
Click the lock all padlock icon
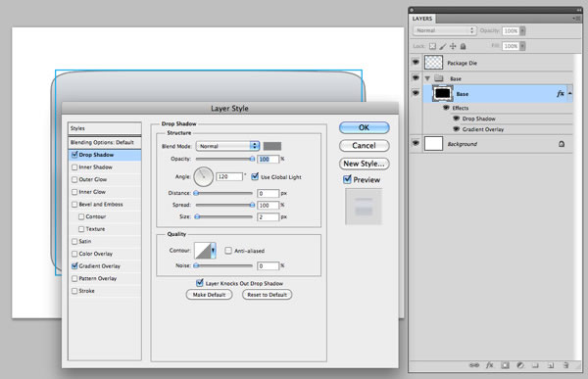pyautogui.click(x=464, y=46)
